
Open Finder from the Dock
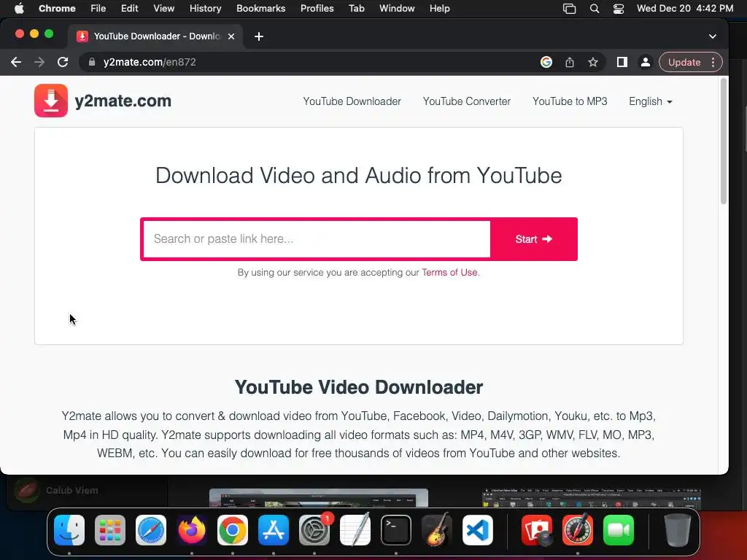coord(69,530)
